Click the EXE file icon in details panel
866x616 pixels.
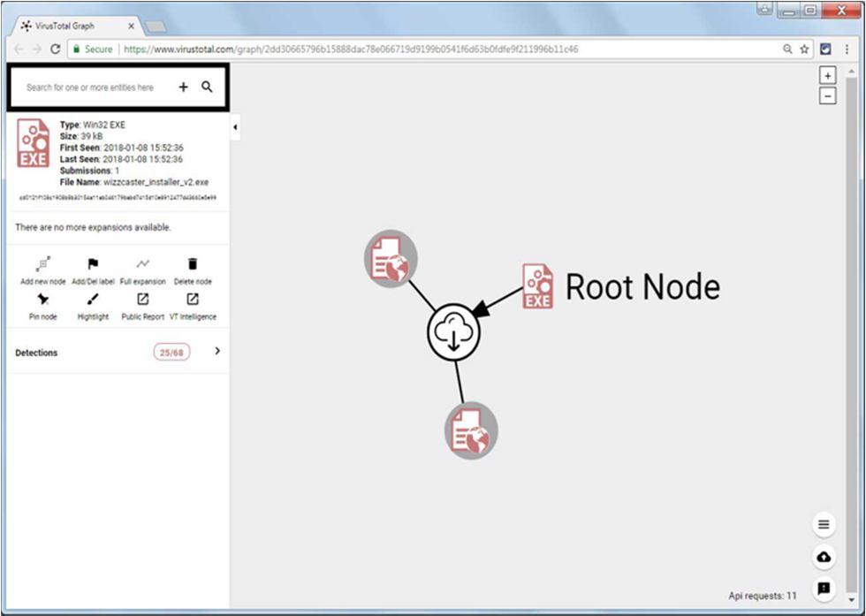point(34,142)
